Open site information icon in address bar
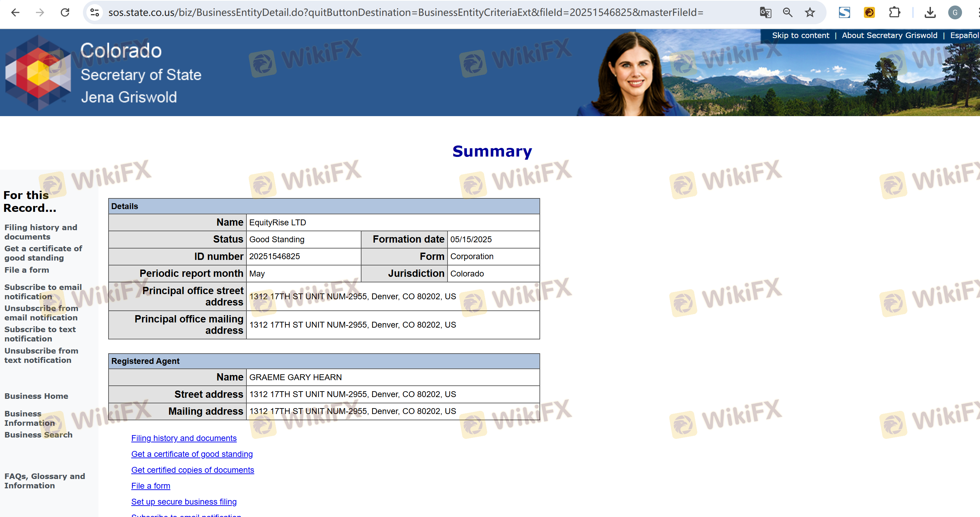 (x=94, y=12)
